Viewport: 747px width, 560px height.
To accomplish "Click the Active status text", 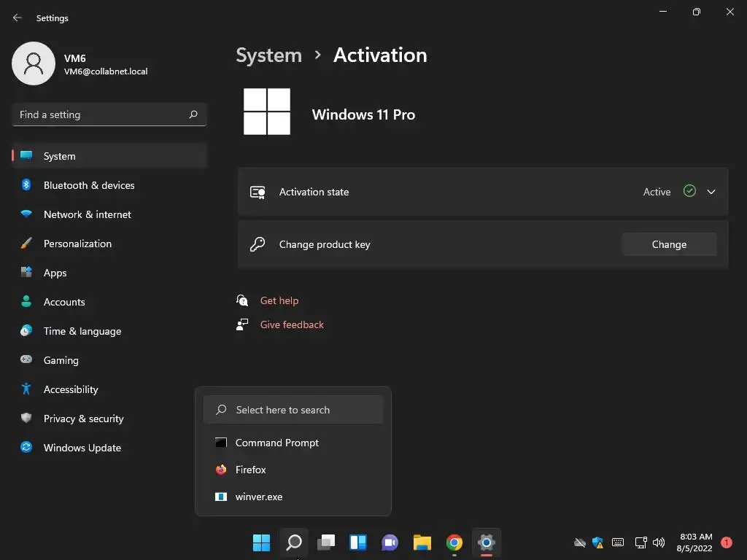I will point(657,192).
